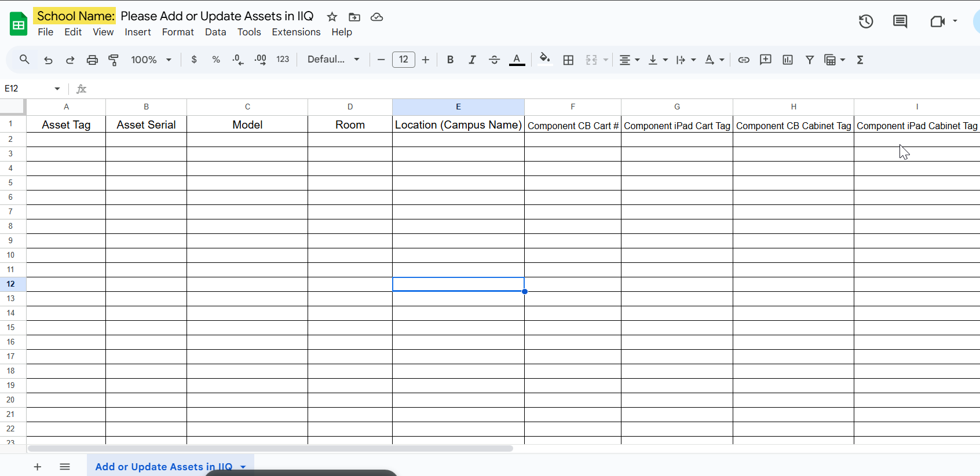Open version history clock icon

(866, 21)
